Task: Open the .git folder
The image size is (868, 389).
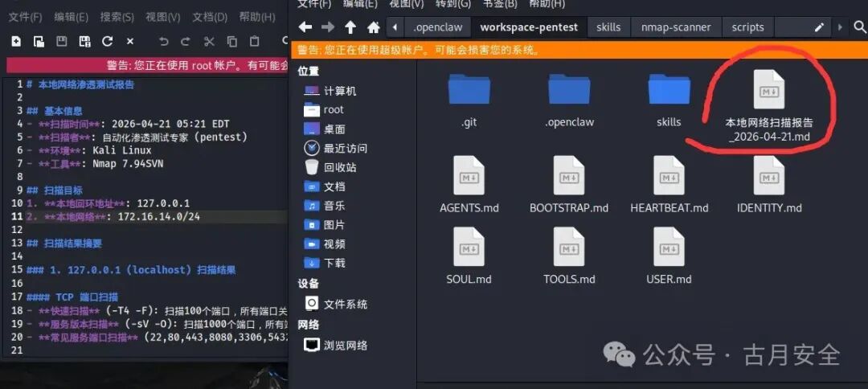Action: pos(469,100)
